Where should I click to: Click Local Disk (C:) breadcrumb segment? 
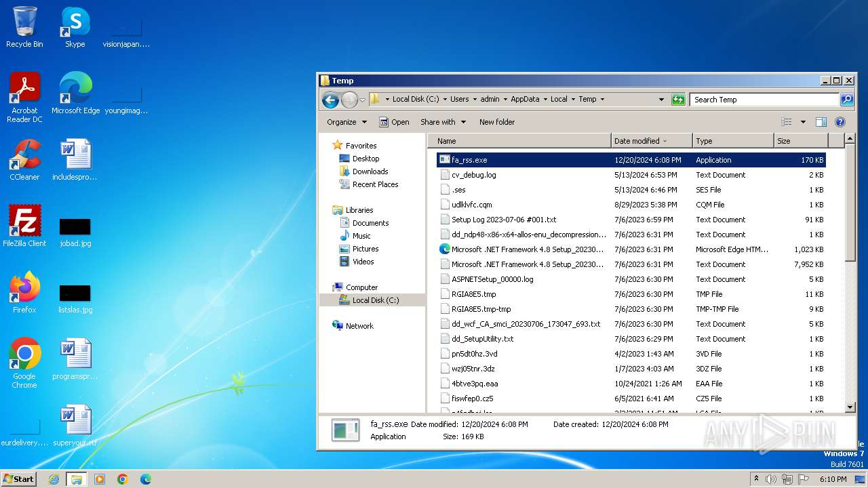(416, 99)
